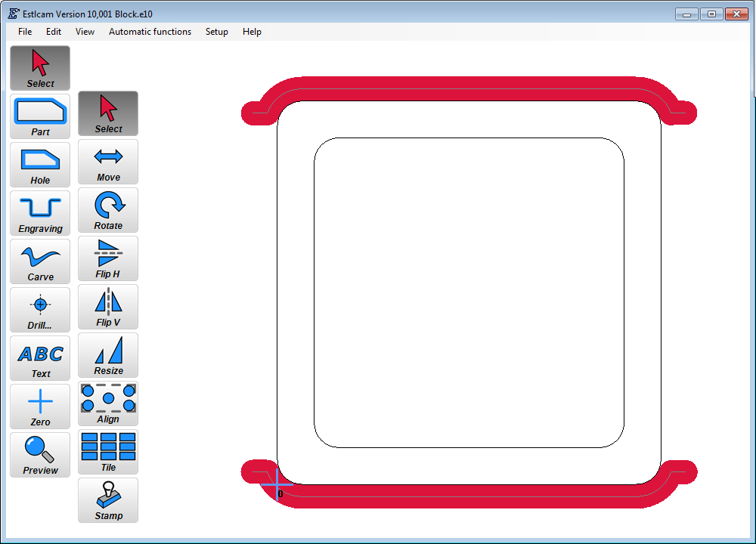Maximize the Estlcam window

(711, 14)
